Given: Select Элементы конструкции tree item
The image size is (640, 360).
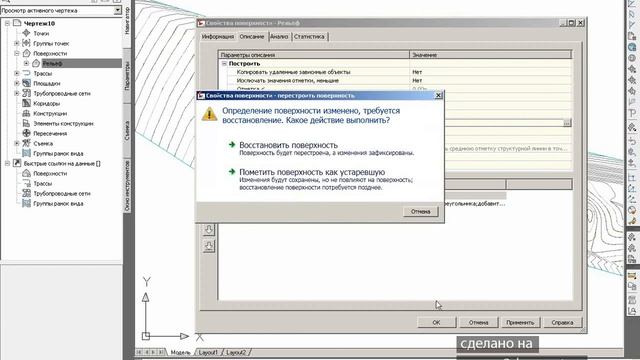Looking at the screenshot, I should point(63,123).
